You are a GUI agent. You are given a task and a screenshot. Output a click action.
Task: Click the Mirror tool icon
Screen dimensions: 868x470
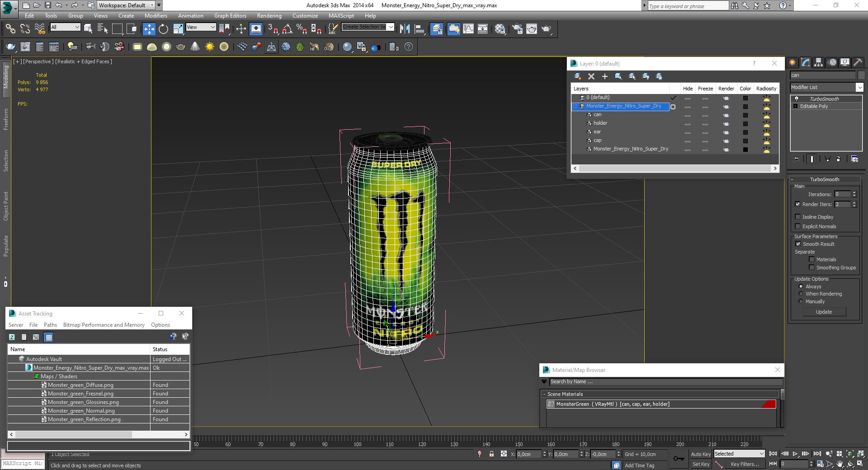click(405, 29)
